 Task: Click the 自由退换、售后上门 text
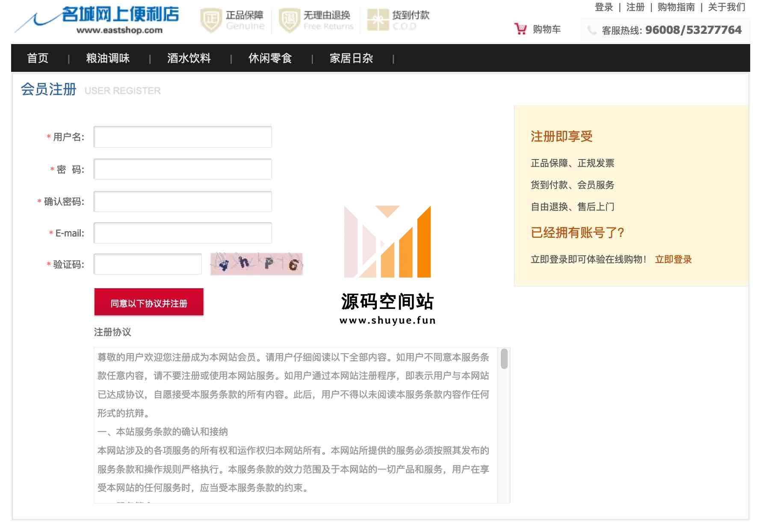pyautogui.click(x=572, y=207)
